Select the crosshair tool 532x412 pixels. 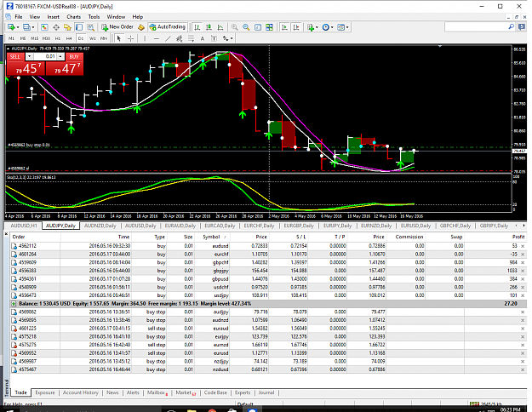130,38
